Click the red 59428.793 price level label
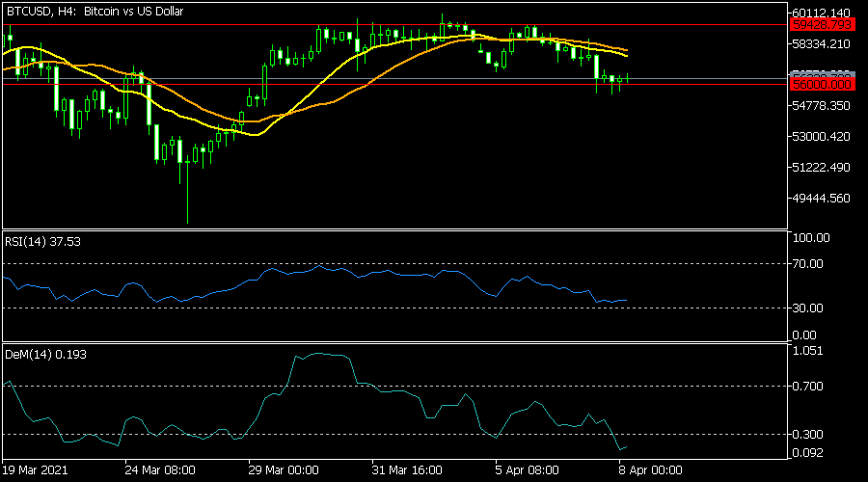Image resolution: width=868 pixels, height=482 pixels. click(822, 25)
